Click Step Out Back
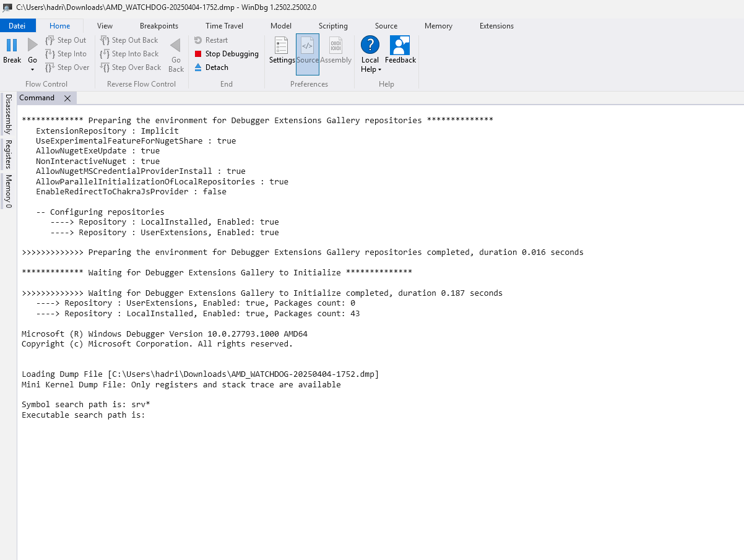The image size is (744, 560). click(129, 40)
